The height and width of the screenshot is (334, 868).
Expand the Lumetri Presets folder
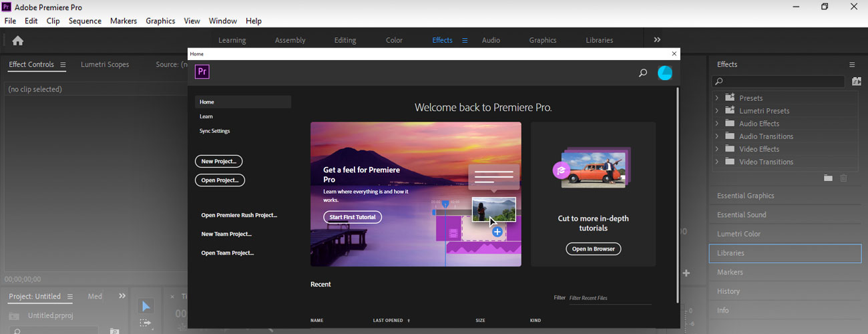coord(717,110)
